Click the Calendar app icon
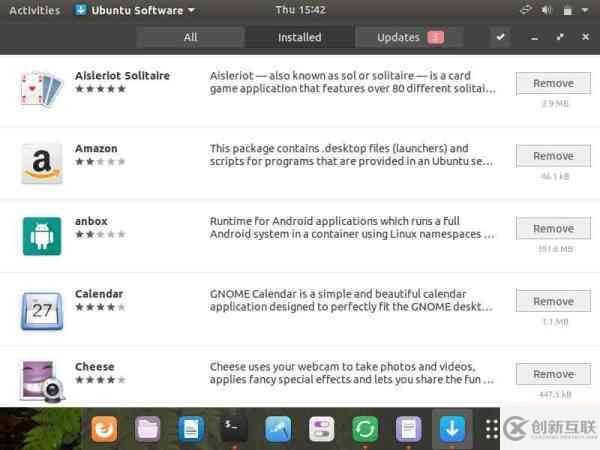Screen dimensions: 600x450 (x=42, y=311)
